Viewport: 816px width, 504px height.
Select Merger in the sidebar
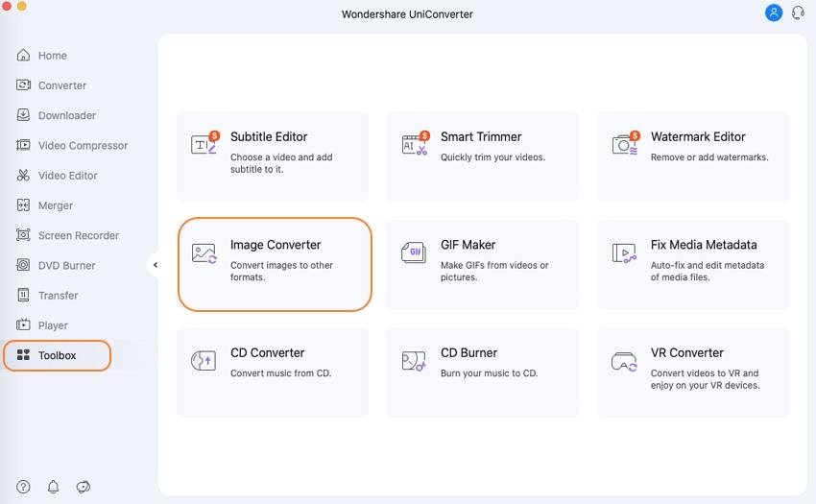pyautogui.click(x=55, y=205)
